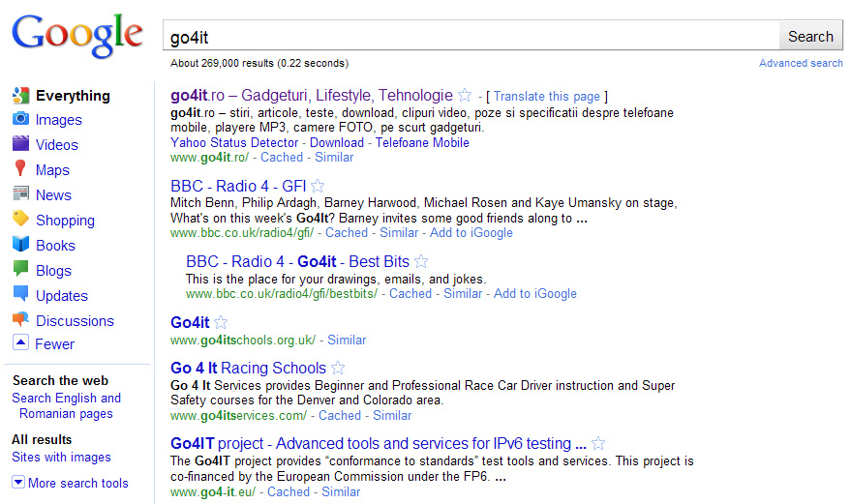851x504 pixels.
Task: Click Similar for go4itschools.org.uk
Action: pyautogui.click(x=347, y=341)
